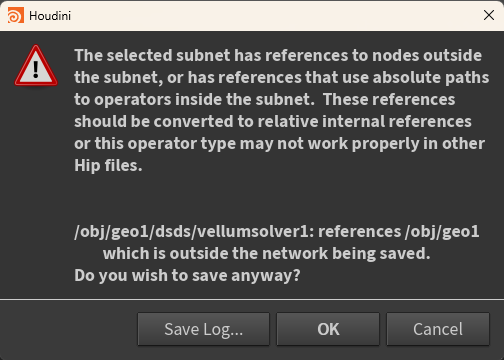Click the 'relative internal references' line
Viewport: 504px width, 360px height.
click(273, 121)
